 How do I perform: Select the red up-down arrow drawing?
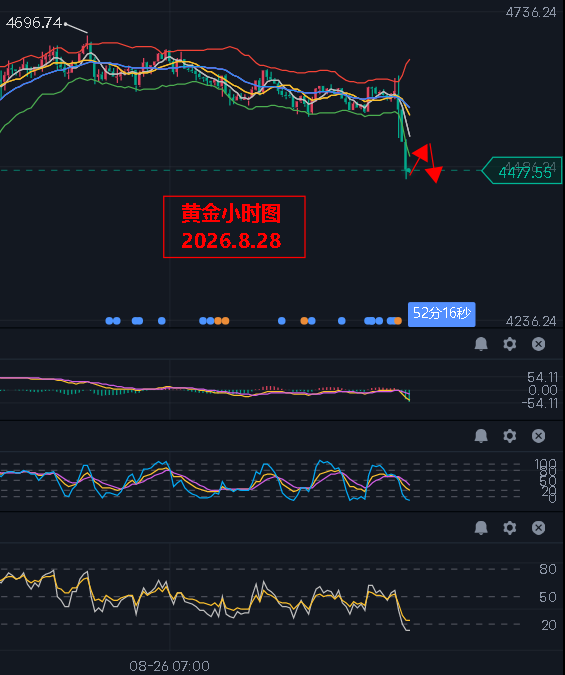(x=426, y=162)
